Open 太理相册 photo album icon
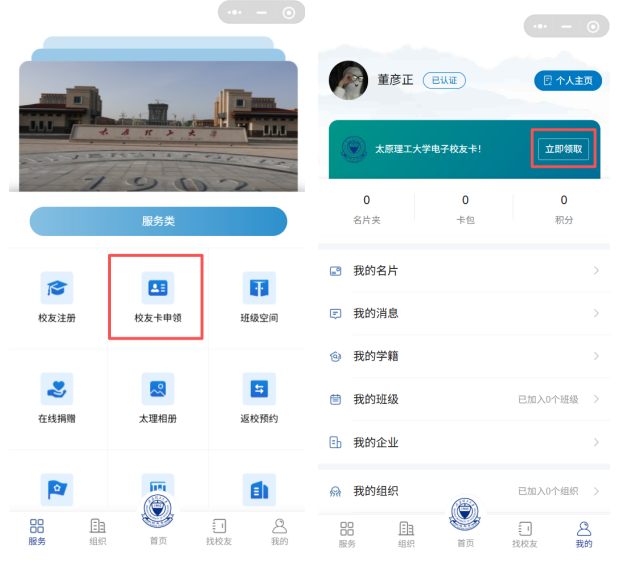The height and width of the screenshot is (567, 621). [157, 389]
